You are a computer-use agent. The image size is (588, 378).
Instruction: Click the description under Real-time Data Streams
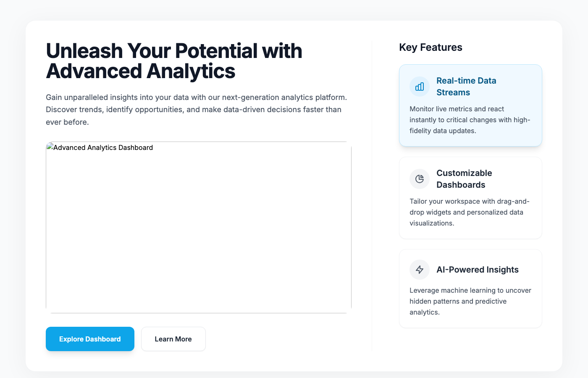coord(470,120)
